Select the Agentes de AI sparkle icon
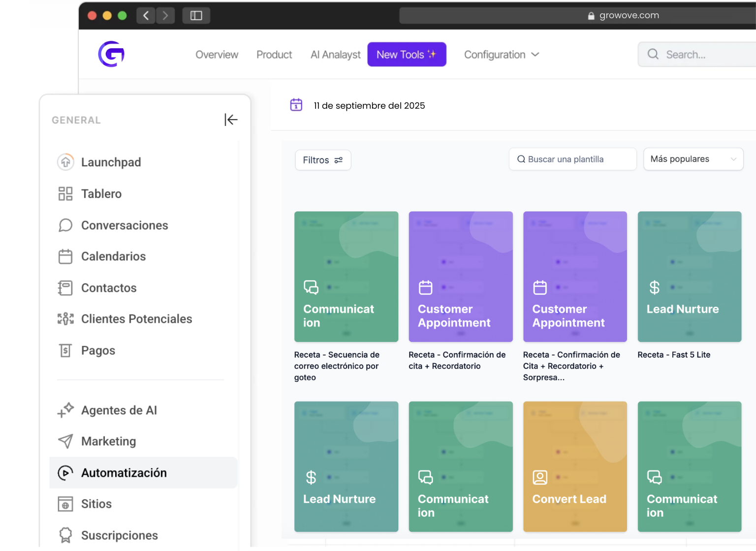The image size is (756, 551). [65, 410]
